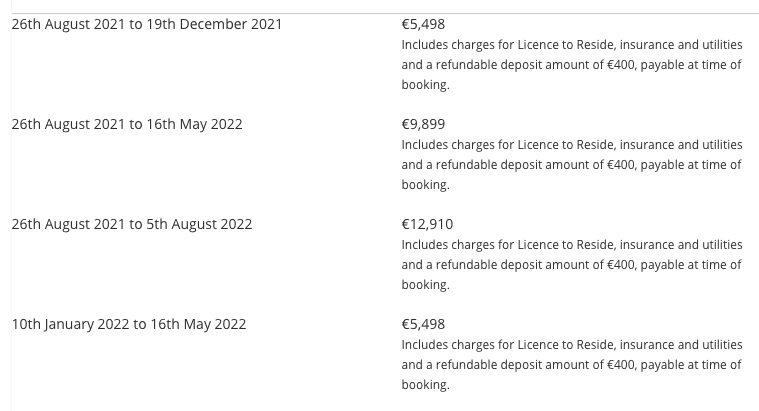Click the €5,498 price for the December 2021 period
The height and width of the screenshot is (411, 759).
click(423, 24)
